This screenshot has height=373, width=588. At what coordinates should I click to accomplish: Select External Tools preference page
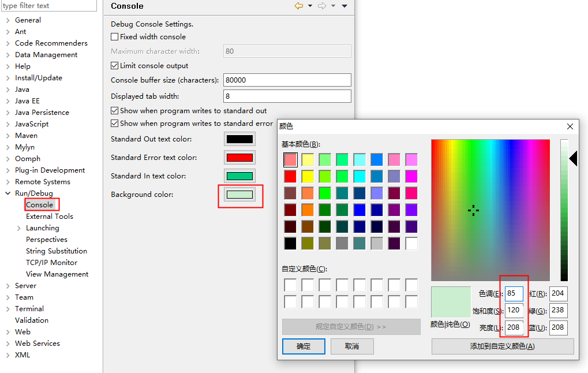[50, 217]
